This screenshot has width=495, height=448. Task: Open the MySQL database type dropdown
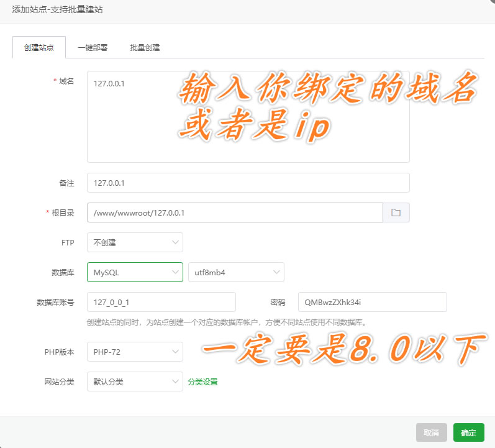tap(135, 272)
